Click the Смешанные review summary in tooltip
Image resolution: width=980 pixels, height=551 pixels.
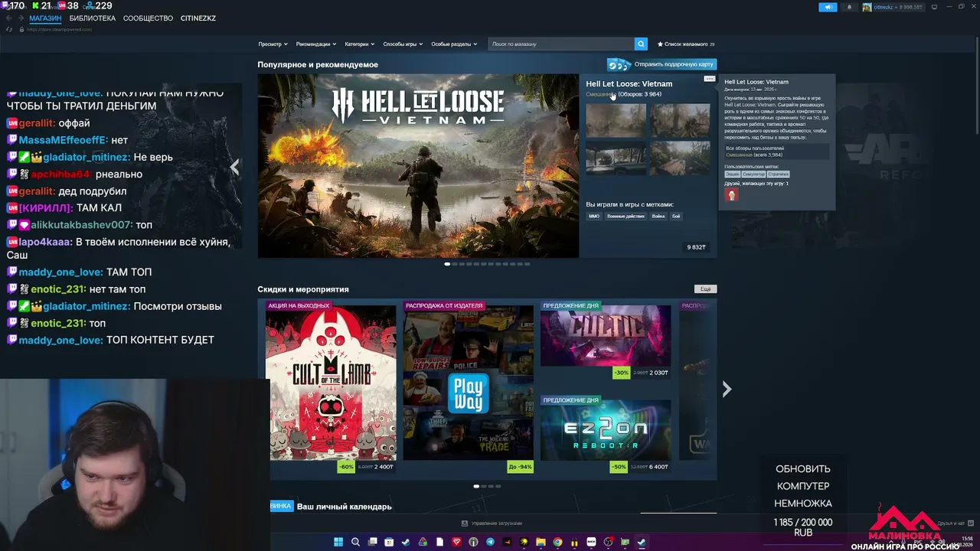point(739,155)
